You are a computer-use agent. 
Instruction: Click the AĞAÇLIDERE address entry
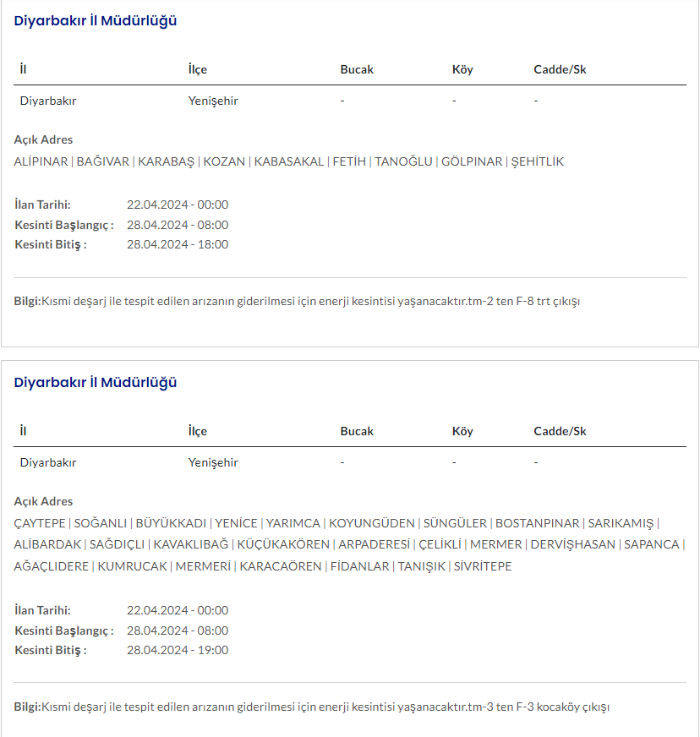[x=52, y=566]
